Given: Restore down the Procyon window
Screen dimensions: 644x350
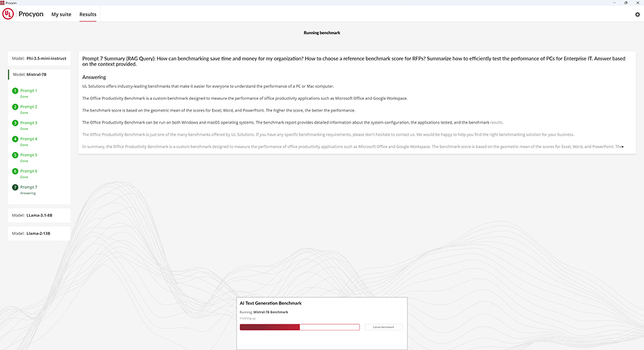Looking at the screenshot, I should (x=626, y=3).
